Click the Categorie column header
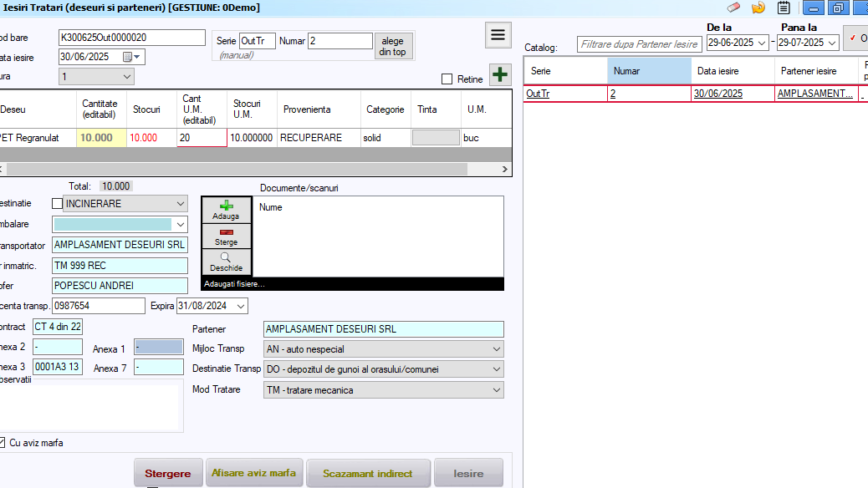This screenshot has height=488, width=868. pyautogui.click(x=385, y=109)
